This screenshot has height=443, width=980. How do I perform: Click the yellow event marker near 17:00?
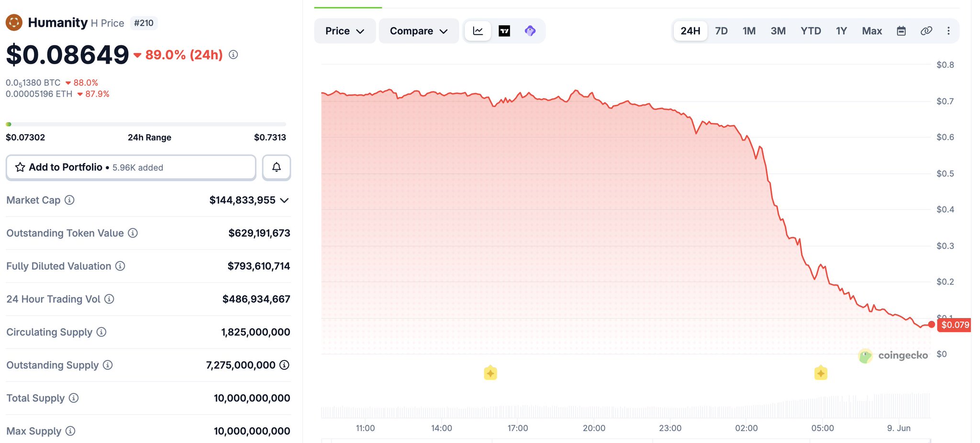tap(490, 373)
